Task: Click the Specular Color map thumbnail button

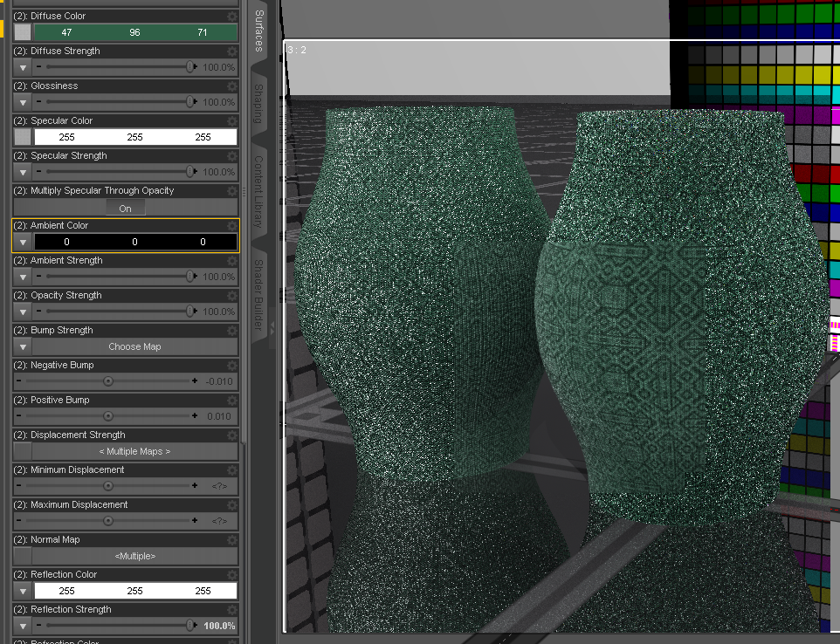Action: [23, 137]
